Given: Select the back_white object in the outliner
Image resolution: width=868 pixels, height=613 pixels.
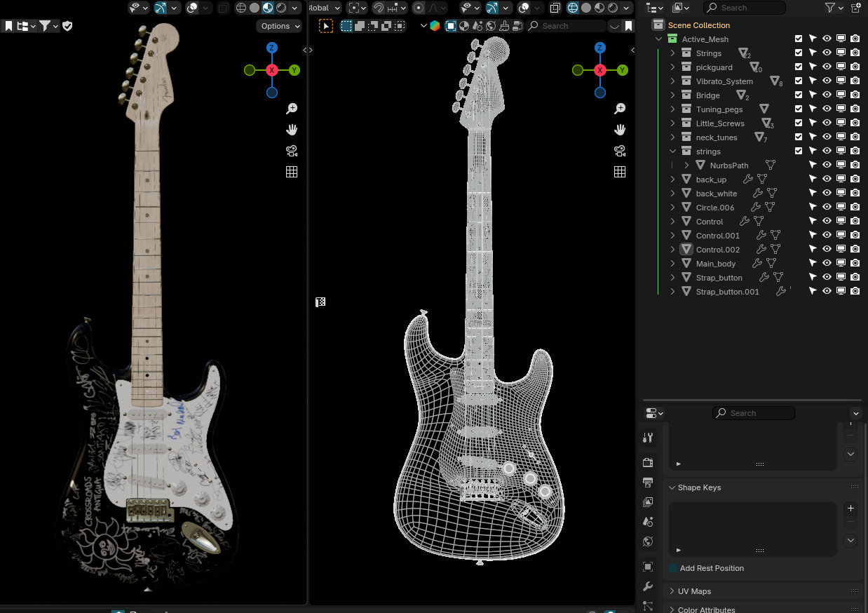Looking at the screenshot, I should (x=717, y=194).
